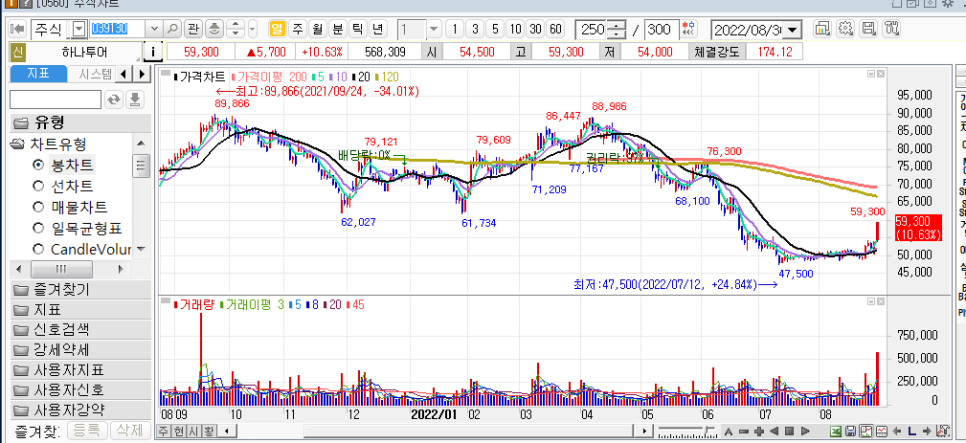The image size is (966, 443).
Task: Open stock code search magnifier
Action: [x=173, y=28]
